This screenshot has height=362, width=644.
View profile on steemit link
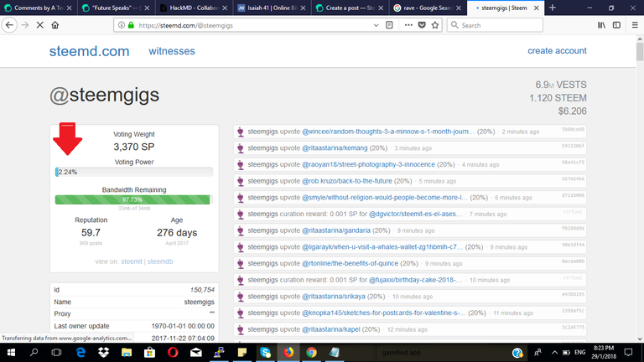132,261
